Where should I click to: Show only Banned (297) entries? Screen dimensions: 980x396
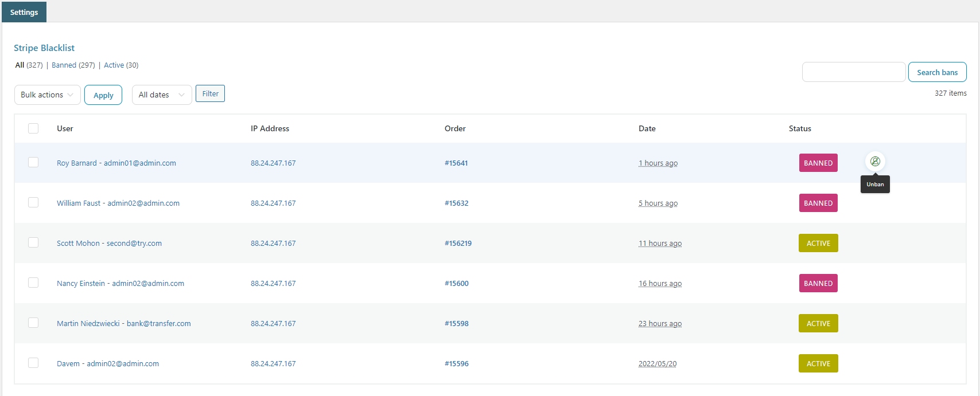tap(73, 65)
